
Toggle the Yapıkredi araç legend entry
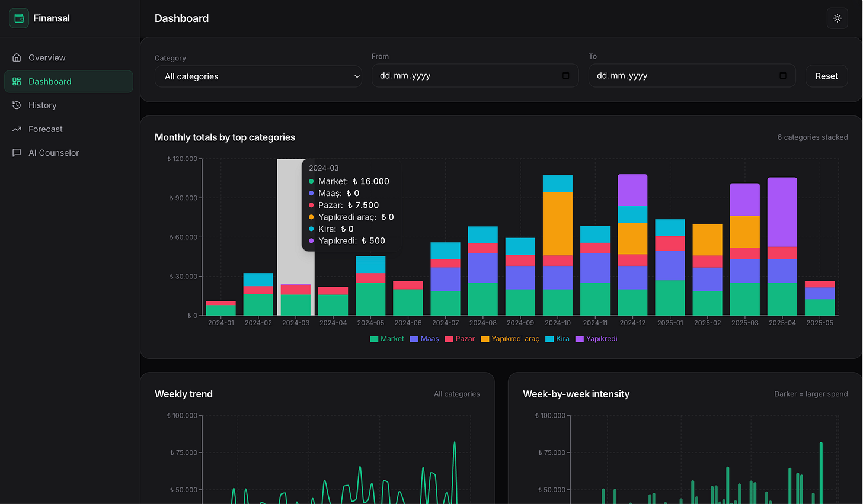click(510, 339)
